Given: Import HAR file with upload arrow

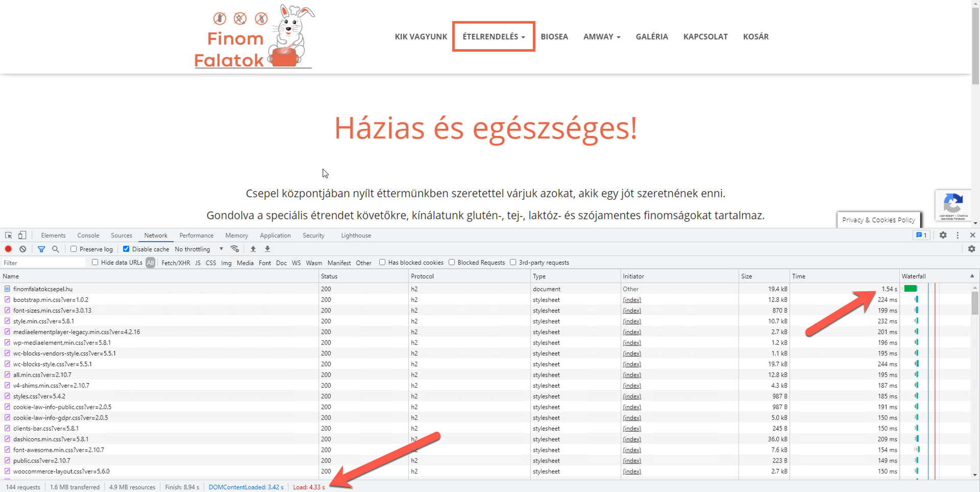Looking at the screenshot, I should 253,249.
